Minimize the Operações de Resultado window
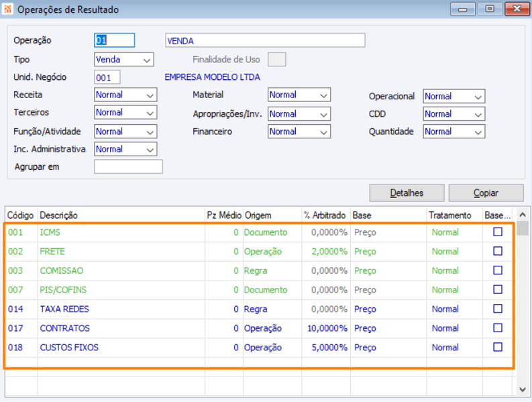532x402 pixels. (462, 9)
